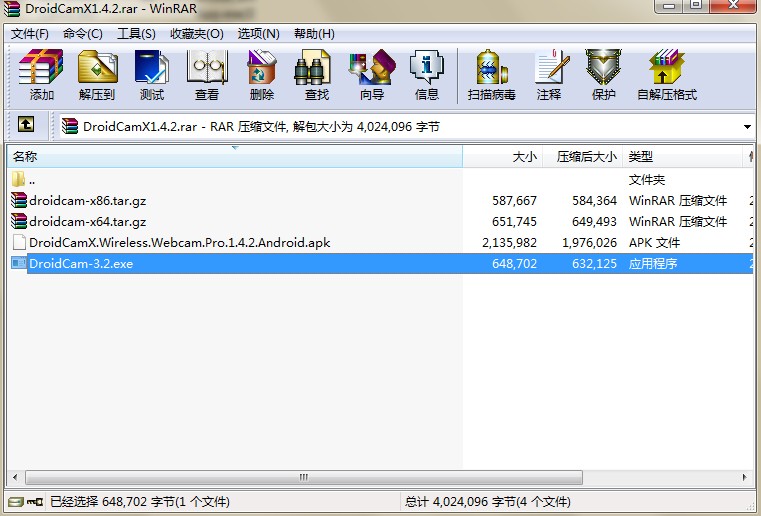Screen dimensions: 761x516
Task: Open the 文件(F) menu
Action: [30, 33]
